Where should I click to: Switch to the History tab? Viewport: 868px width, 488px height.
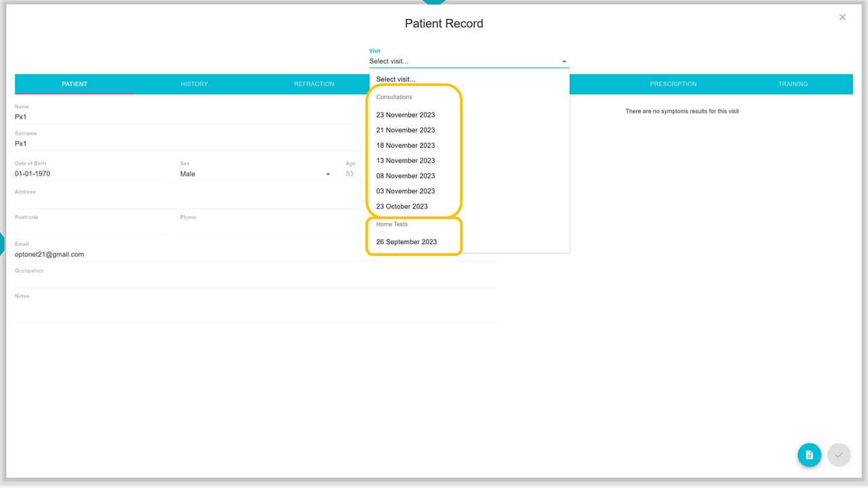tap(194, 84)
